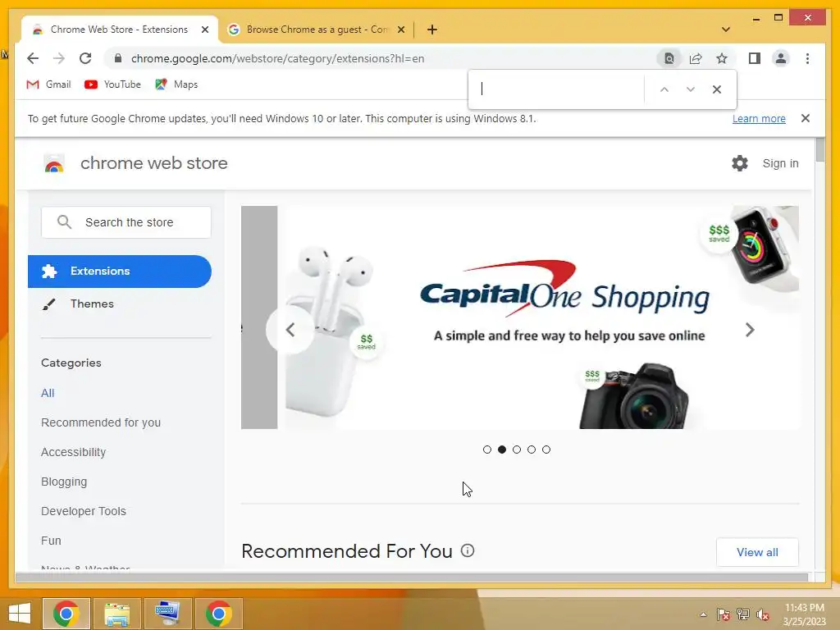Click the find-in-page icon in address bar
840x630 pixels.
point(669,58)
